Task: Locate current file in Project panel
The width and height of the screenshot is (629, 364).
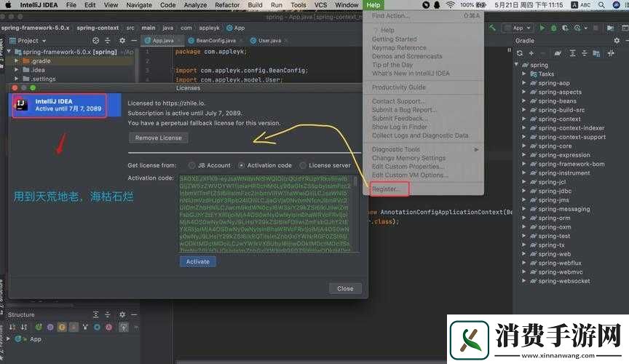Action: (95, 41)
